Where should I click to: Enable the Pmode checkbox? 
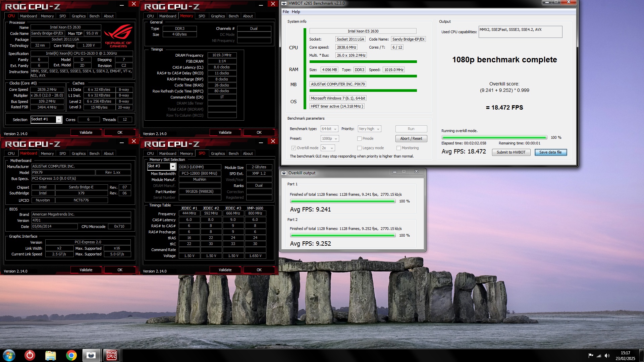click(x=359, y=138)
